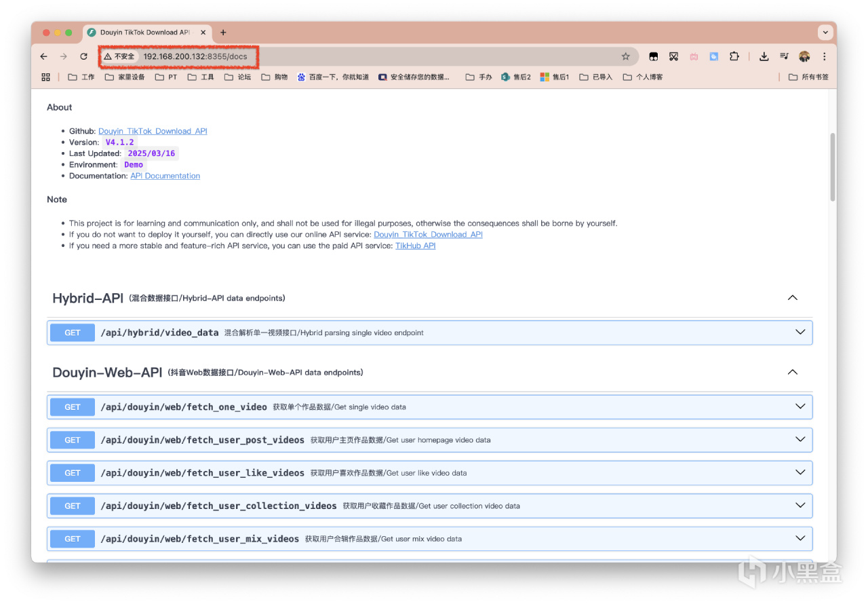868x604 pixels.
Task: Open the scissors screenshot extension icon
Action: click(673, 56)
